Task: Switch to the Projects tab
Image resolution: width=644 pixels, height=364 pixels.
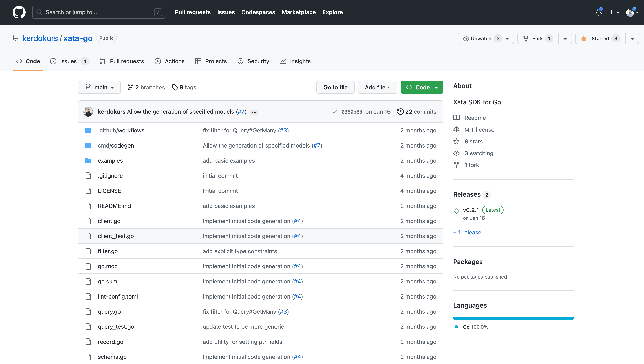Action: pos(211,61)
